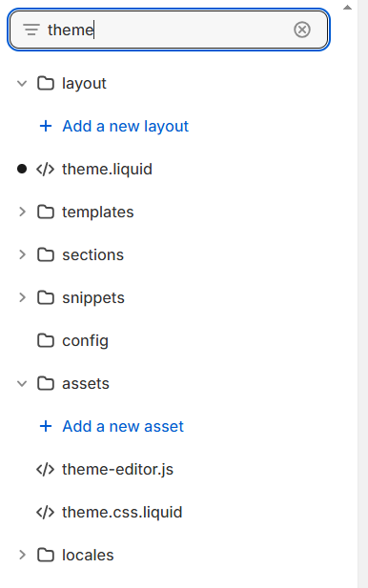Collapse the assets folder chevron
Viewport: 368px width, 588px height.
pyautogui.click(x=22, y=384)
